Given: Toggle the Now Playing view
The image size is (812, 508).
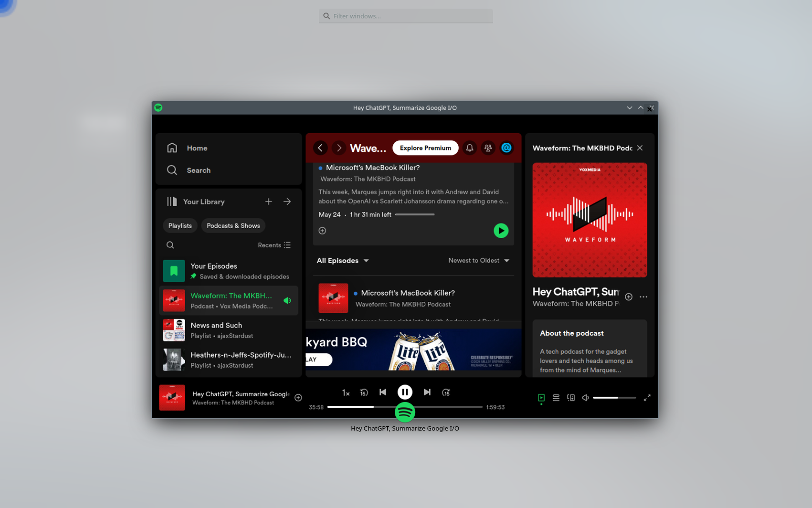Looking at the screenshot, I should [x=542, y=398].
